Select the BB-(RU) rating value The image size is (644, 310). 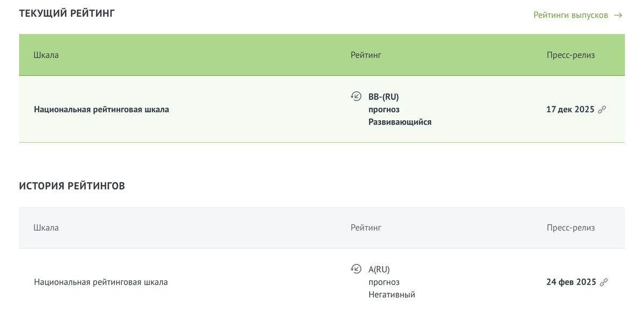384,97
